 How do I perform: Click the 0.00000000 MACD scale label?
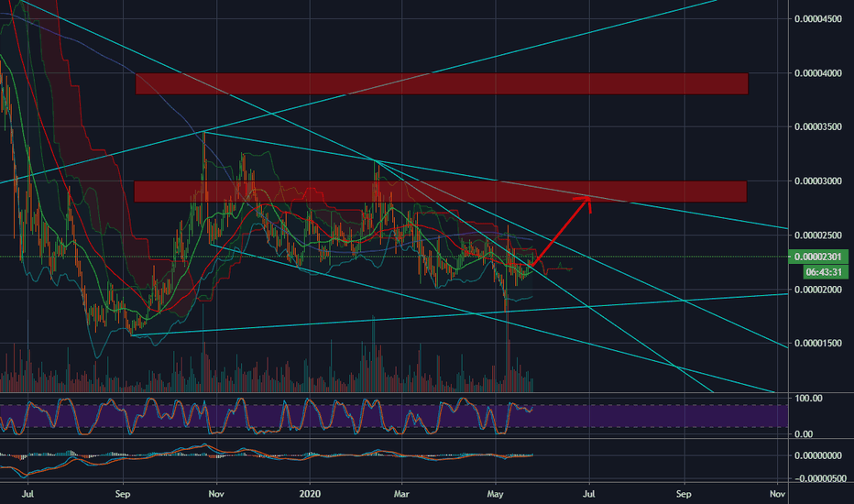[x=818, y=455]
